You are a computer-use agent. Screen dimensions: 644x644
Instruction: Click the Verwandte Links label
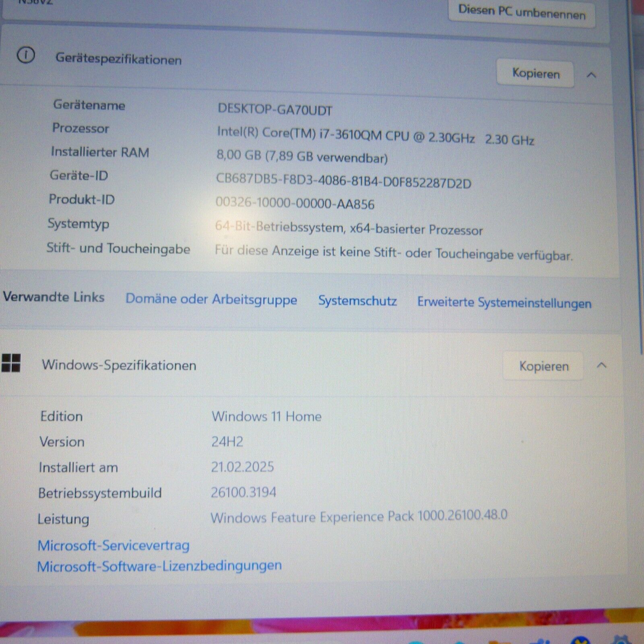[54, 297]
